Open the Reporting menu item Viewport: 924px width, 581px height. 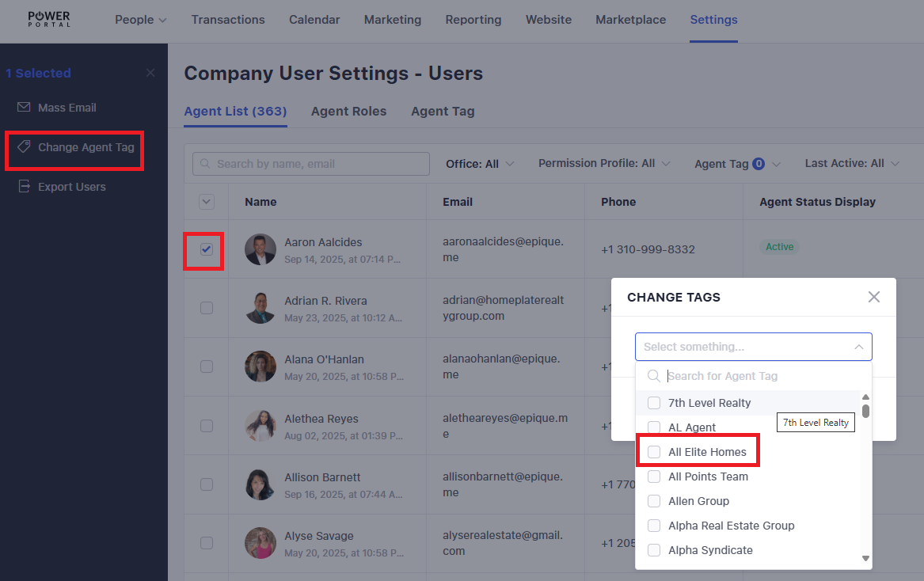473,20
